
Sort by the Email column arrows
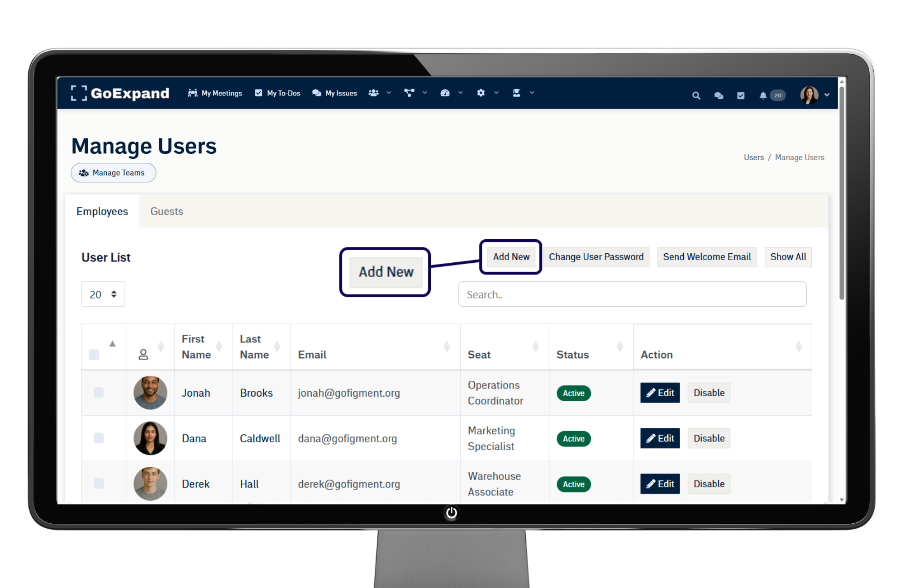pyautogui.click(x=447, y=347)
